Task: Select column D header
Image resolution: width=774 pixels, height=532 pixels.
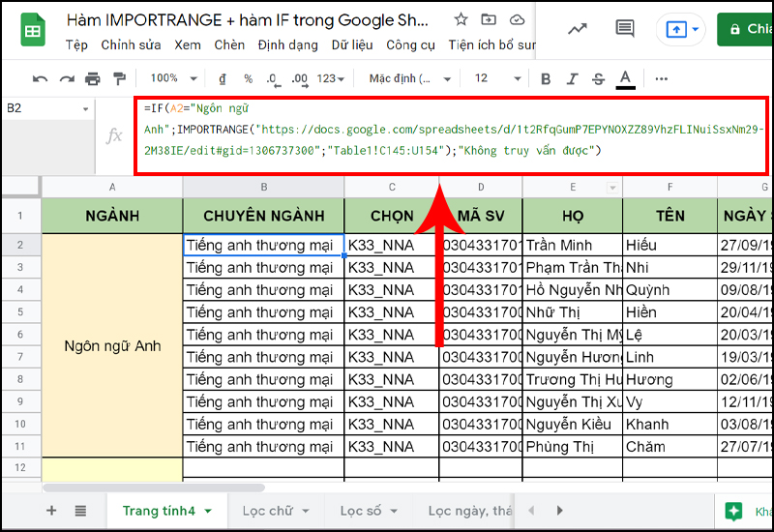Action: point(481,187)
